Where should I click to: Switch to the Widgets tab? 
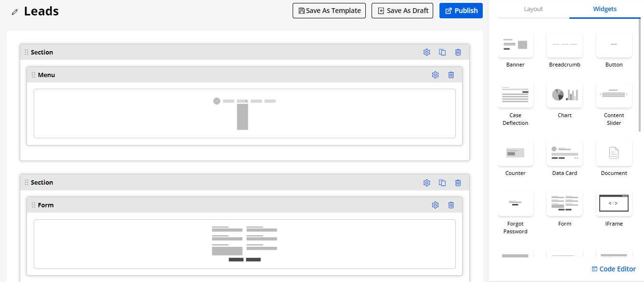coord(605,9)
